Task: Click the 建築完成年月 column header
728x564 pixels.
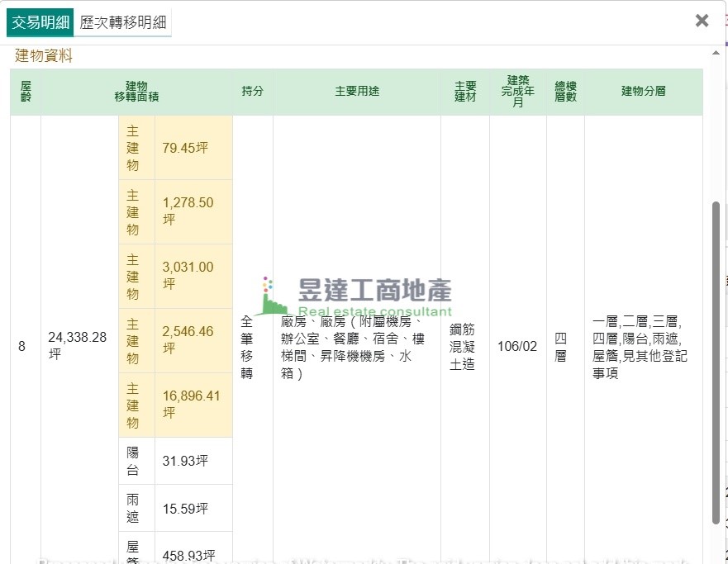Action: click(x=517, y=92)
